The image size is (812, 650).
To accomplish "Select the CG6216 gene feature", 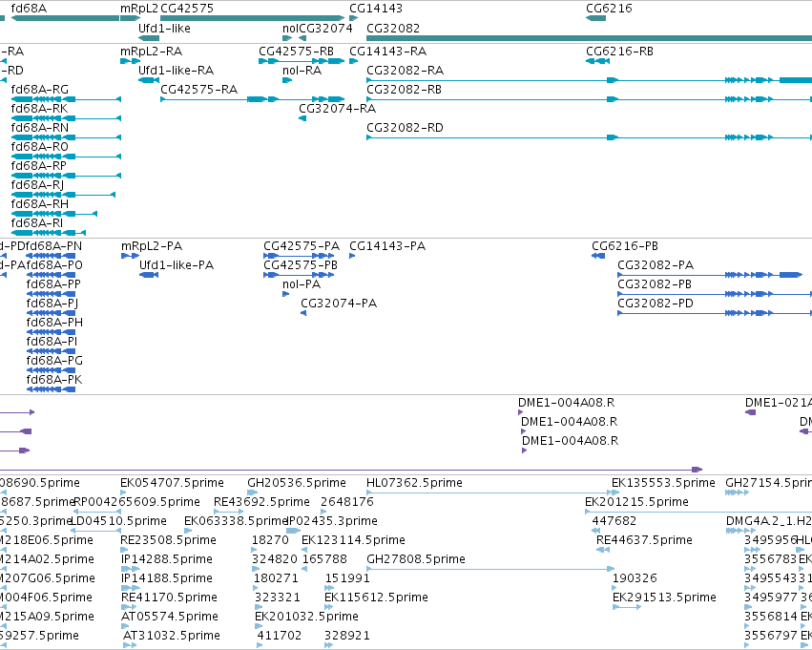I will [595, 18].
